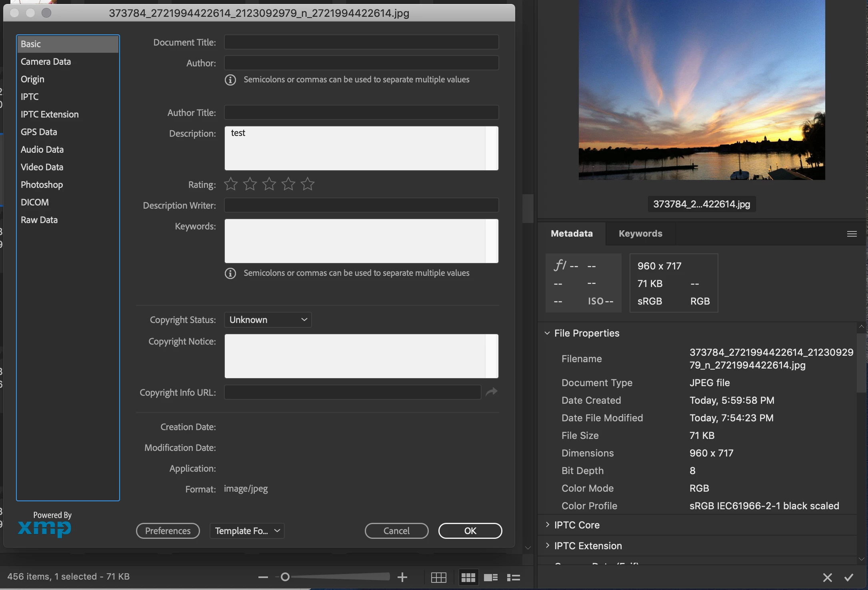Apply metadata changes with the checkmark icon

pos(849,577)
